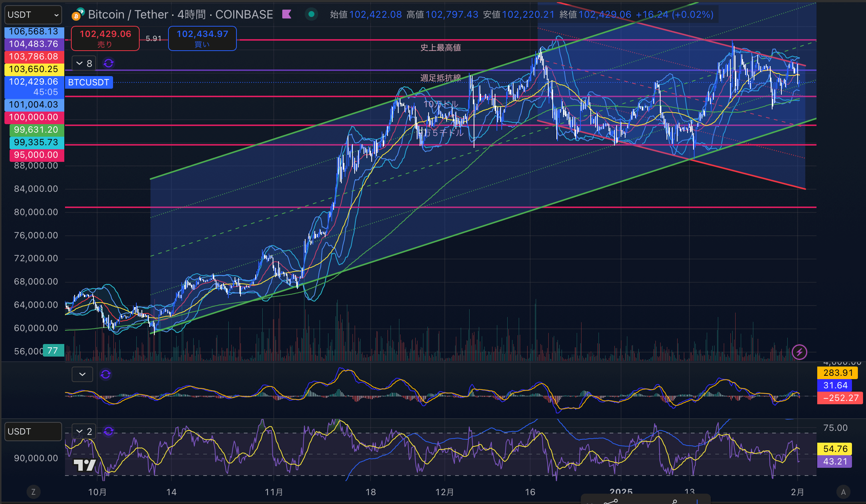
Task: Open the USDT dropdown in RSI pane
Action: (33, 432)
